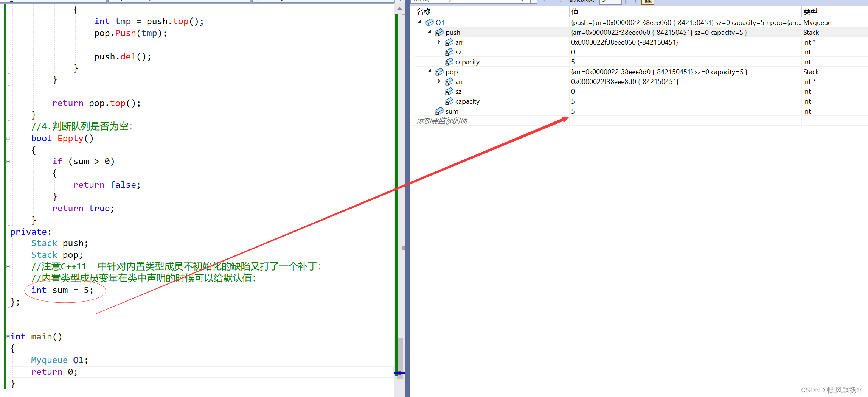Click the push member field icon

coord(439,33)
